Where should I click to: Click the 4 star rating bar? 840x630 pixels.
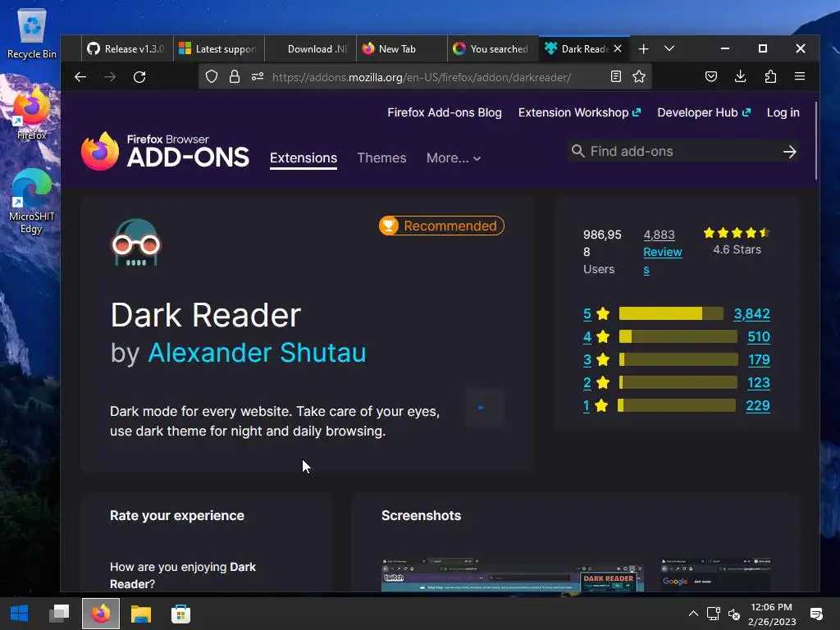[678, 336]
